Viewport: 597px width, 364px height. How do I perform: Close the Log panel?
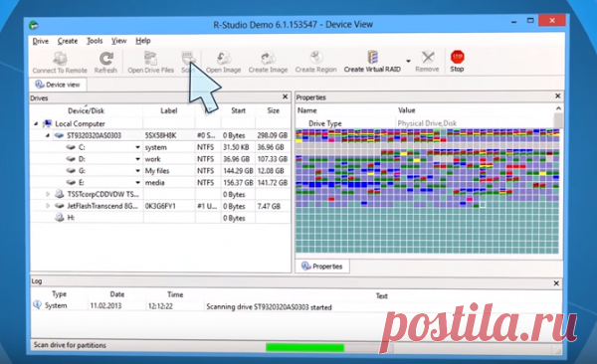[x=556, y=283]
